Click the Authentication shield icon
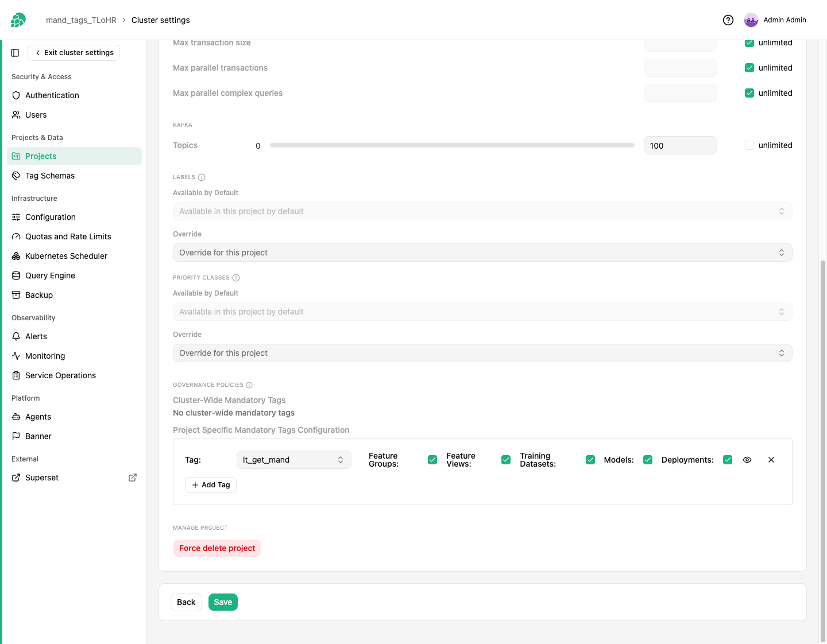 [16, 95]
